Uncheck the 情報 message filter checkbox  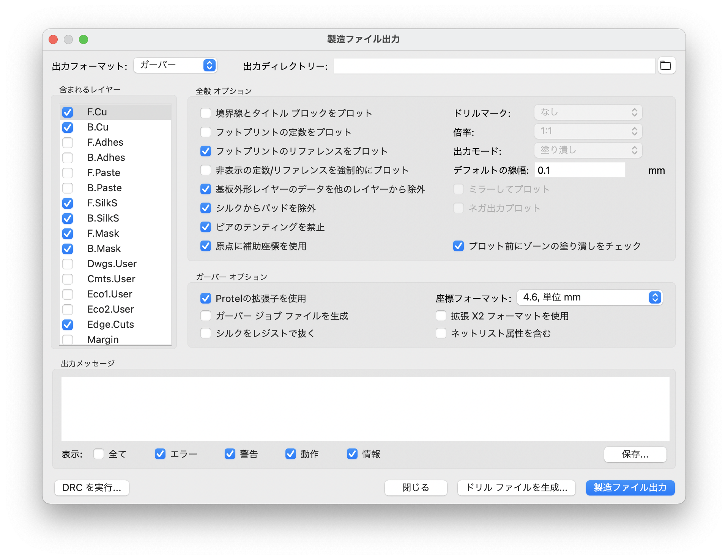click(352, 454)
